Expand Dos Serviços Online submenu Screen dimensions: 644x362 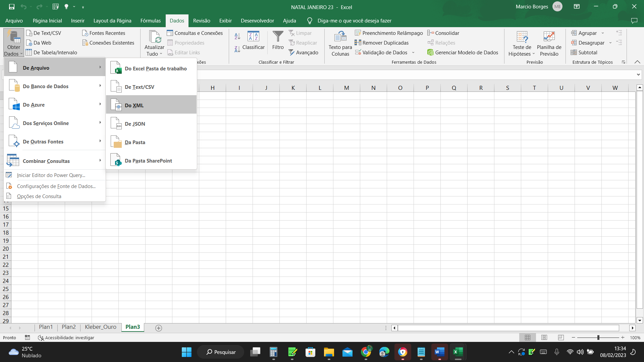[55, 123]
